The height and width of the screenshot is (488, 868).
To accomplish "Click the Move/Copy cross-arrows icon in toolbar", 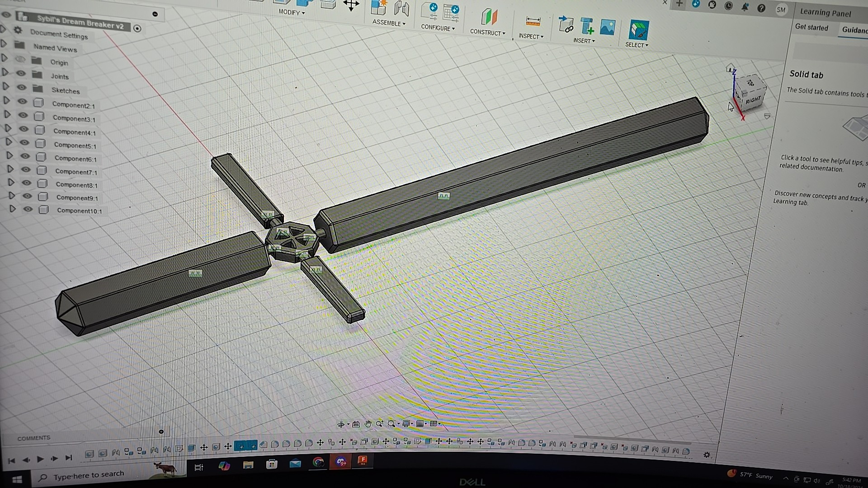I will [x=351, y=5].
